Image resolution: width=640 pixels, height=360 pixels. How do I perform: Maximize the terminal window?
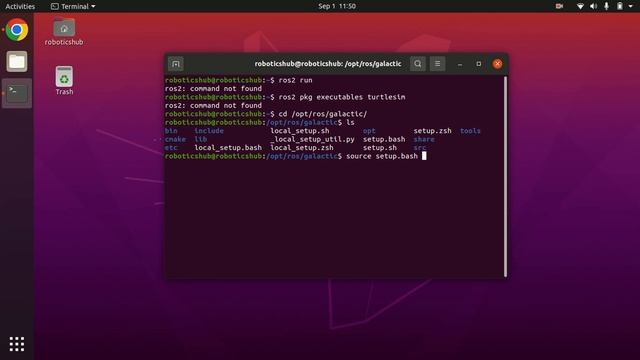[478, 64]
